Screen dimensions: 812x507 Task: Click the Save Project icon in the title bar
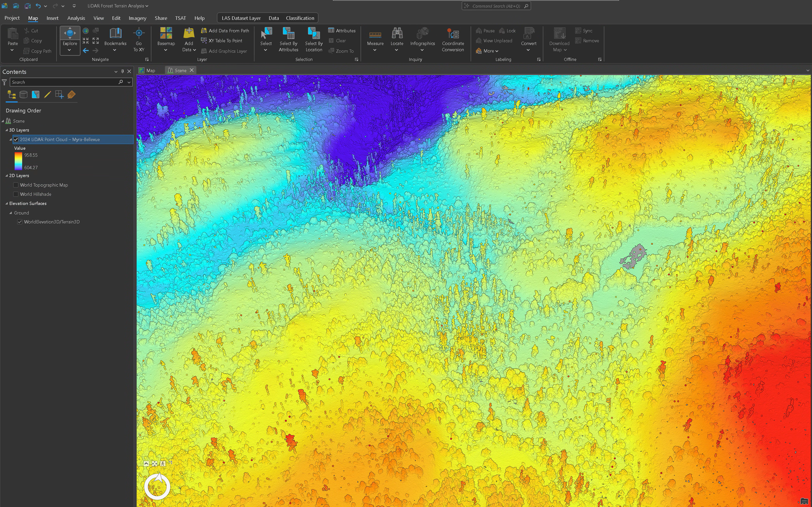28,6
